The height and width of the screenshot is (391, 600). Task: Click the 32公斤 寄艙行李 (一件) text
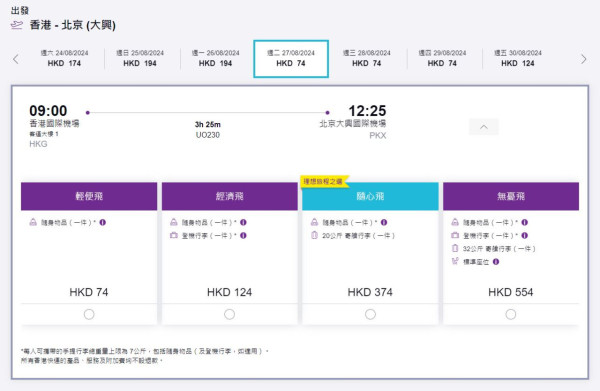pos(499,249)
